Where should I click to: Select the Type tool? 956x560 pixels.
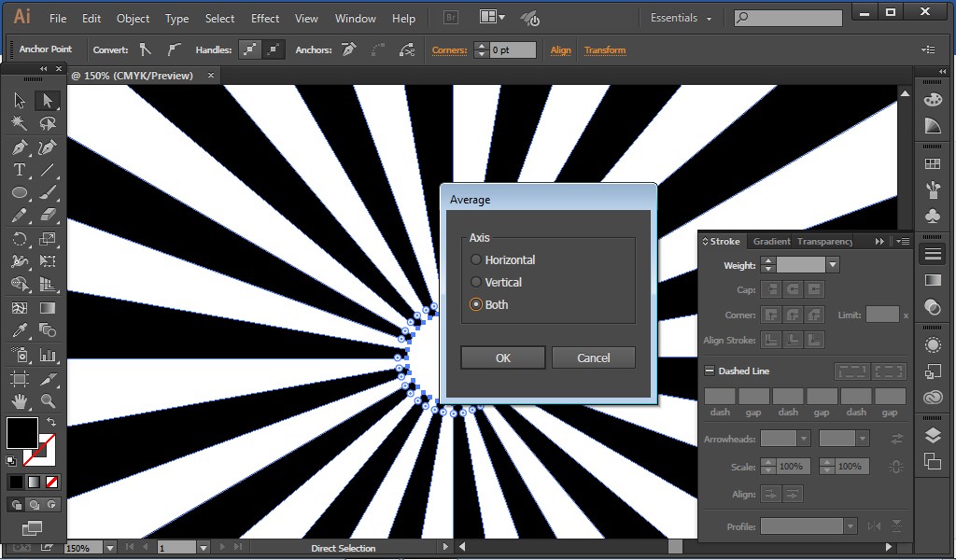(21, 170)
